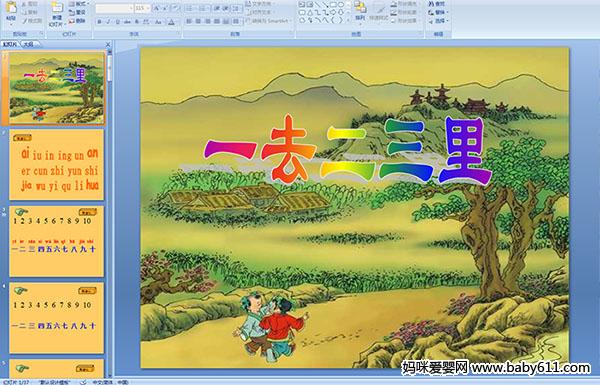Click the font color button
600x385 pixels.
(x=171, y=22)
